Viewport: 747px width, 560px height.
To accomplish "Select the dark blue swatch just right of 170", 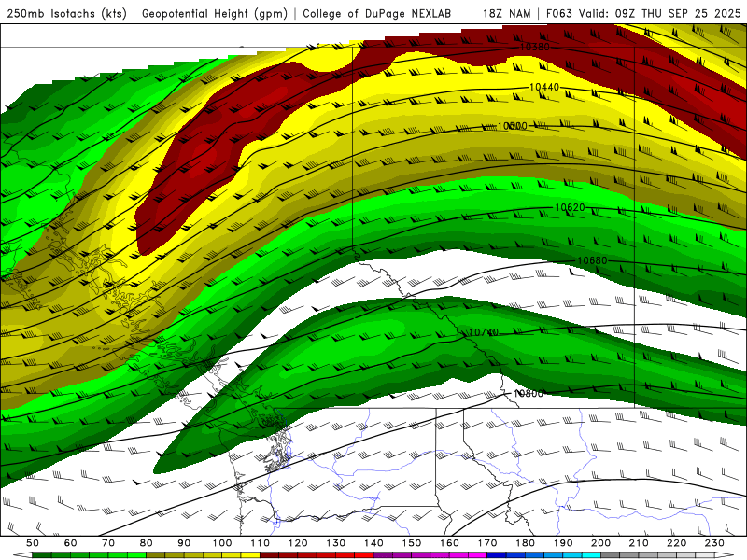I will (x=497, y=555).
